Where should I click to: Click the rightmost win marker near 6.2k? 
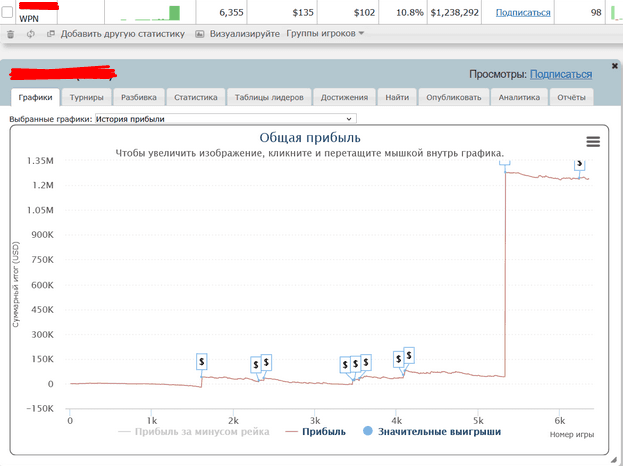click(580, 164)
